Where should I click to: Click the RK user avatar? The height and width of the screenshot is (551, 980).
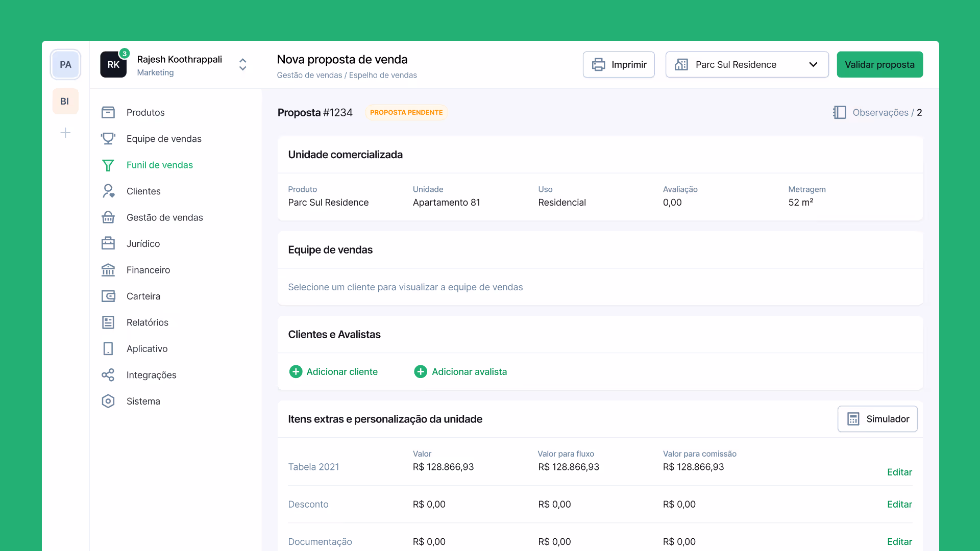click(x=113, y=65)
